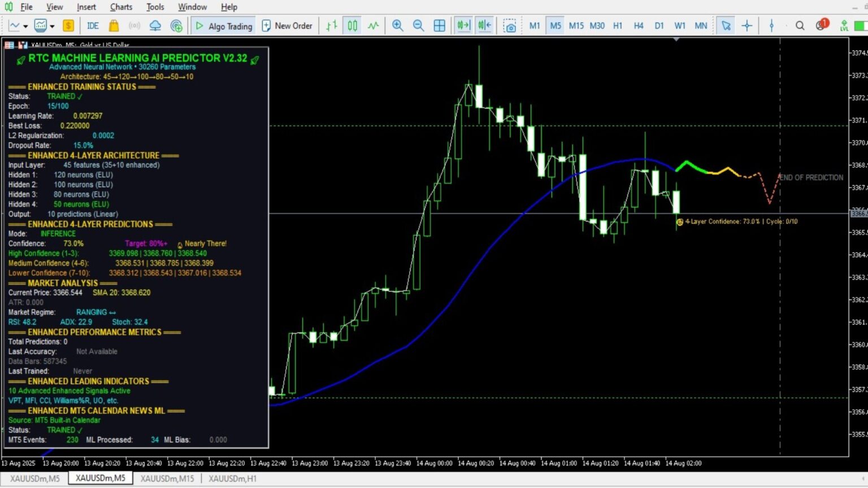Open the Charts menu
Screen dimensions: 868x488
(121, 7)
